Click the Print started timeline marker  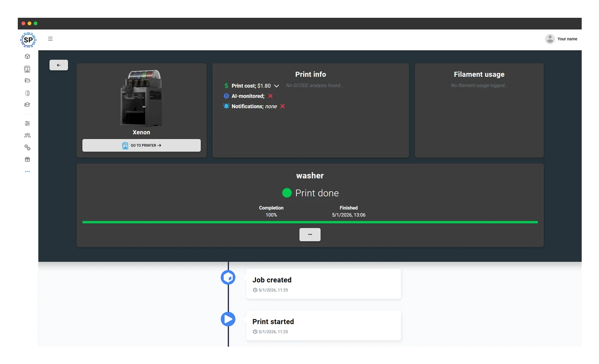(x=228, y=319)
